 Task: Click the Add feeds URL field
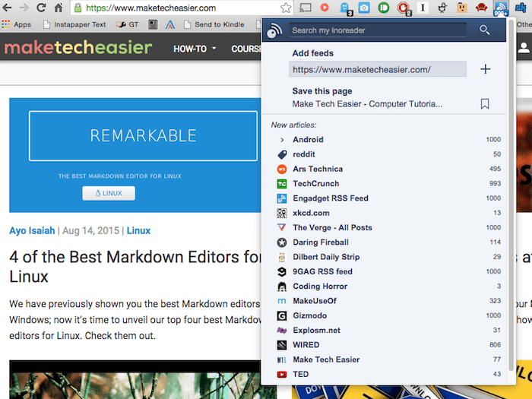click(x=378, y=69)
